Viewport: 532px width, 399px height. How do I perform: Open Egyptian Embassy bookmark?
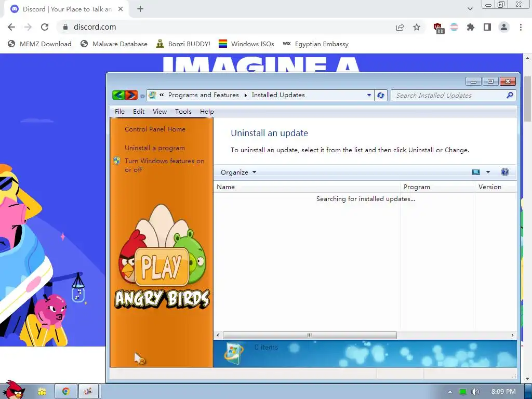pos(315,44)
